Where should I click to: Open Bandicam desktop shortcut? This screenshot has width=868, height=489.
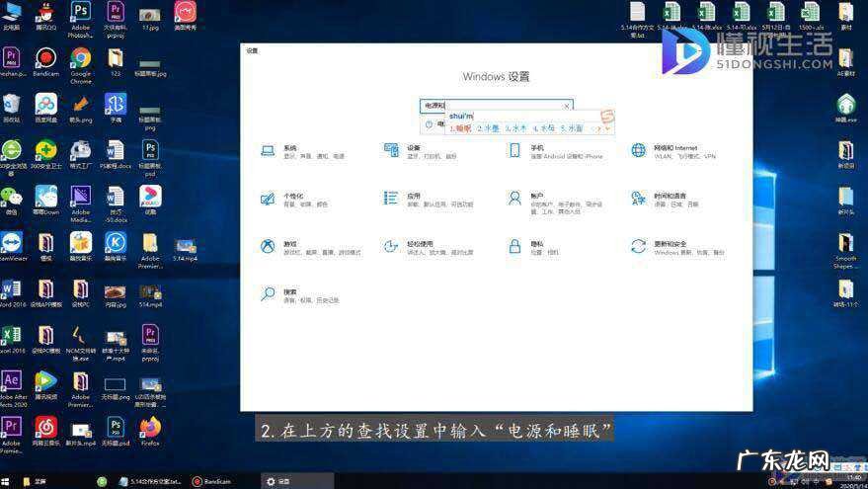coord(45,62)
